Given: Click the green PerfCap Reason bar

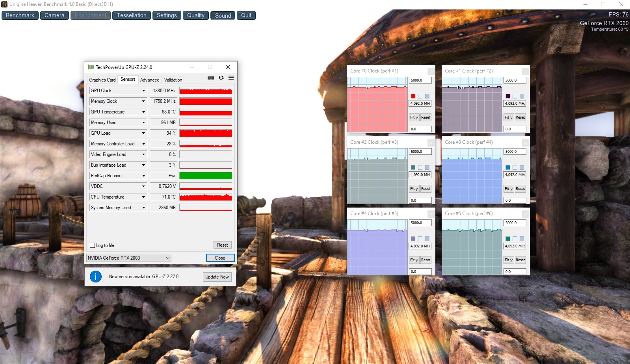Looking at the screenshot, I should click(x=206, y=176).
